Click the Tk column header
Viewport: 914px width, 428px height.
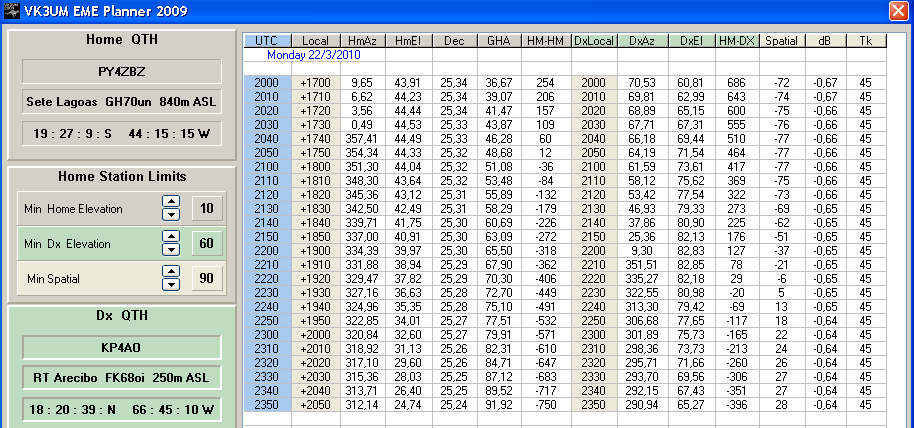865,41
